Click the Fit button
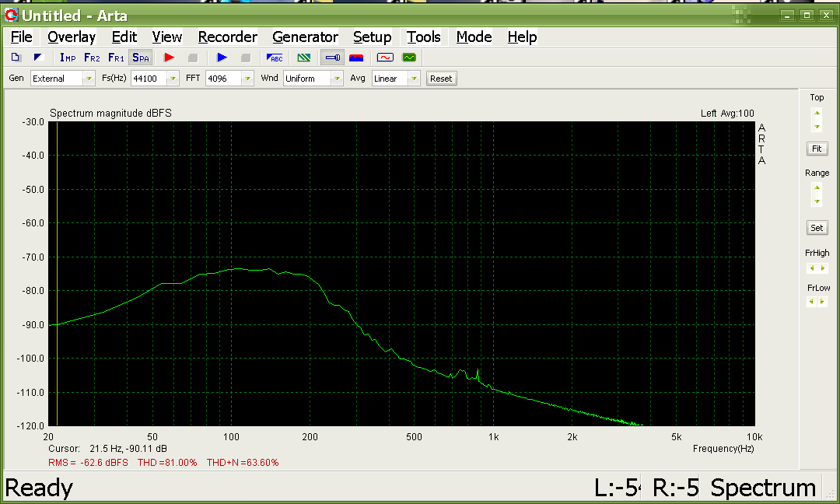840x504 pixels. [x=817, y=149]
